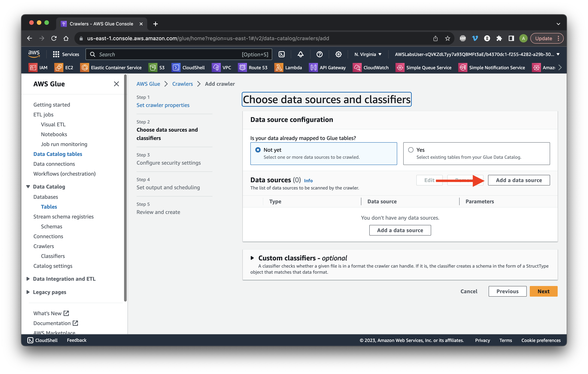Open Simple Queue Service shortcut
Screen dimensions: 588x374
click(x=423, y=68)
